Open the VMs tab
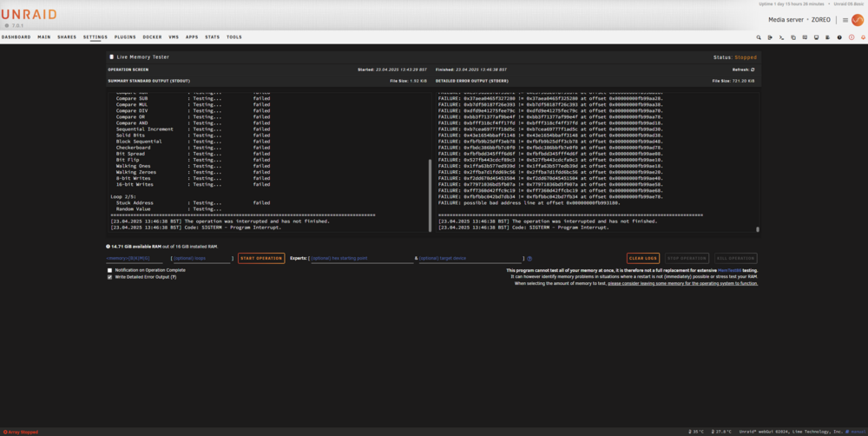This screenshot has height=436, width=868. click(x=174, y=37)
